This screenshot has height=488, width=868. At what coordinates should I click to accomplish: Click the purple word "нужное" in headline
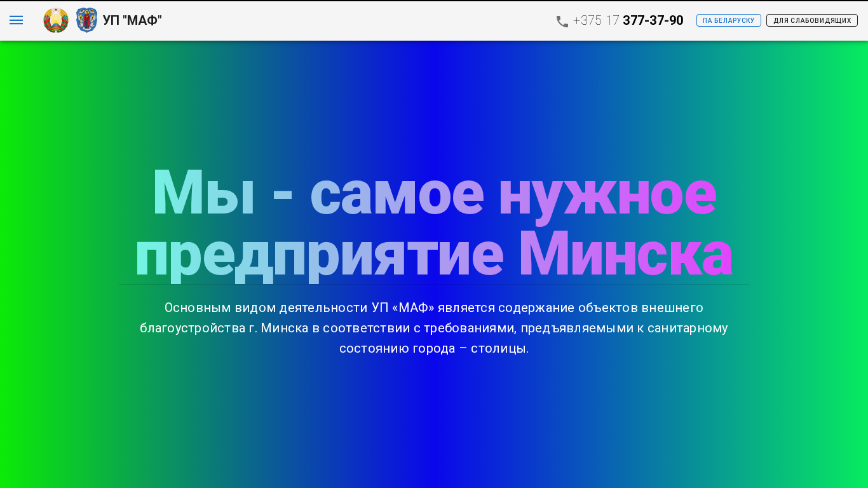(607, 194)
